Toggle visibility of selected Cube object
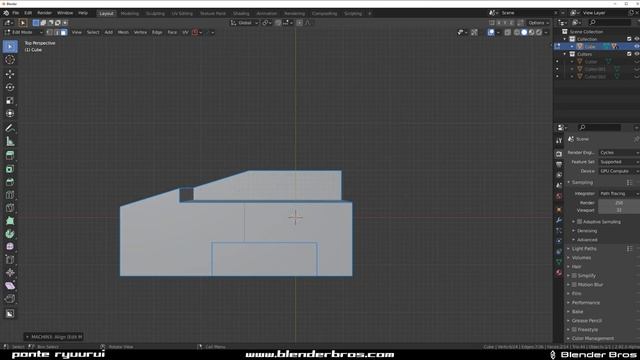 pyautogui.click(x=637, y=47)
